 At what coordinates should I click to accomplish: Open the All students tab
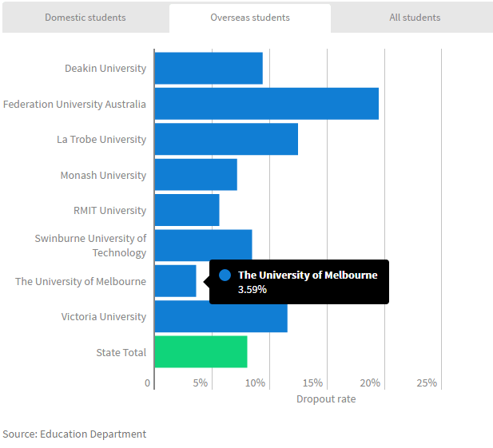[415, 18]
